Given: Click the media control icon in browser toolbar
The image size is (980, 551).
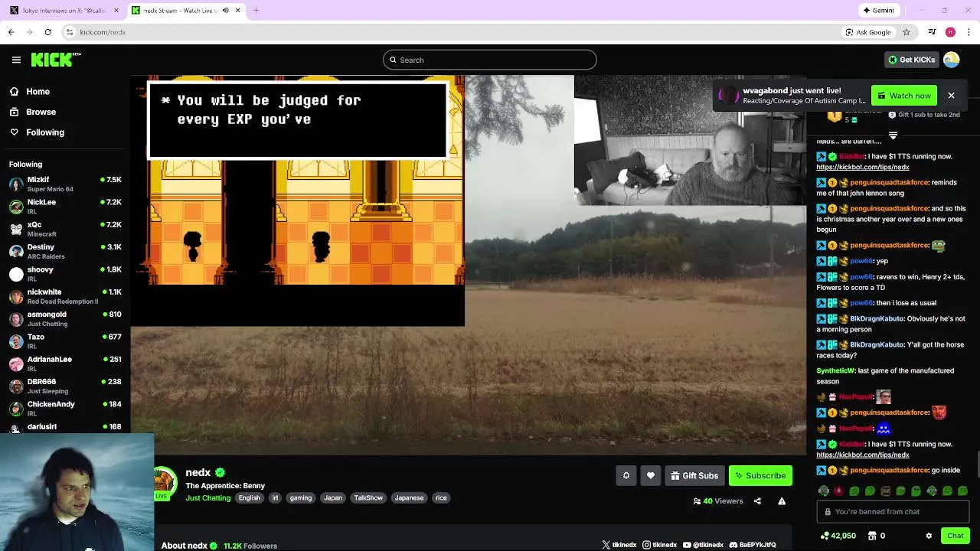Looking at the screenshot, I should [932, 32].
